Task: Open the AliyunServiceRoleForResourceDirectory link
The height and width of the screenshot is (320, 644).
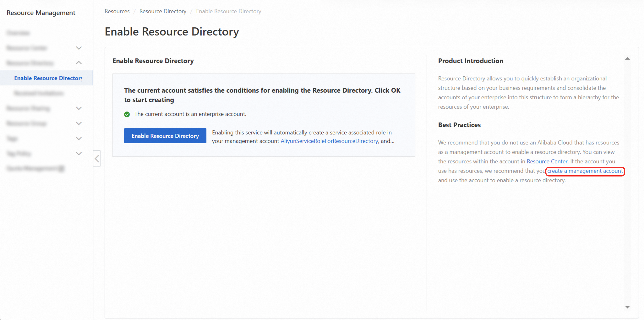Action: tap(329, 141)
